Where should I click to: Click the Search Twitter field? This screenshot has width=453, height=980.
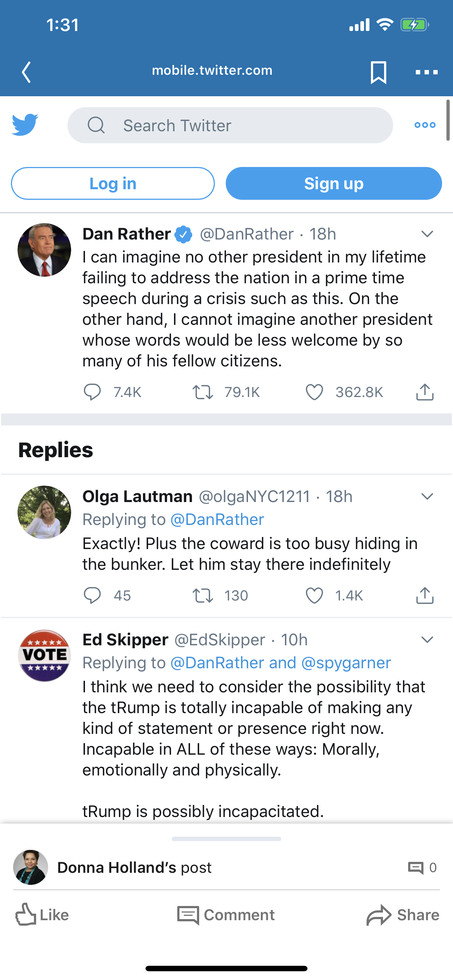pos(230,125)
